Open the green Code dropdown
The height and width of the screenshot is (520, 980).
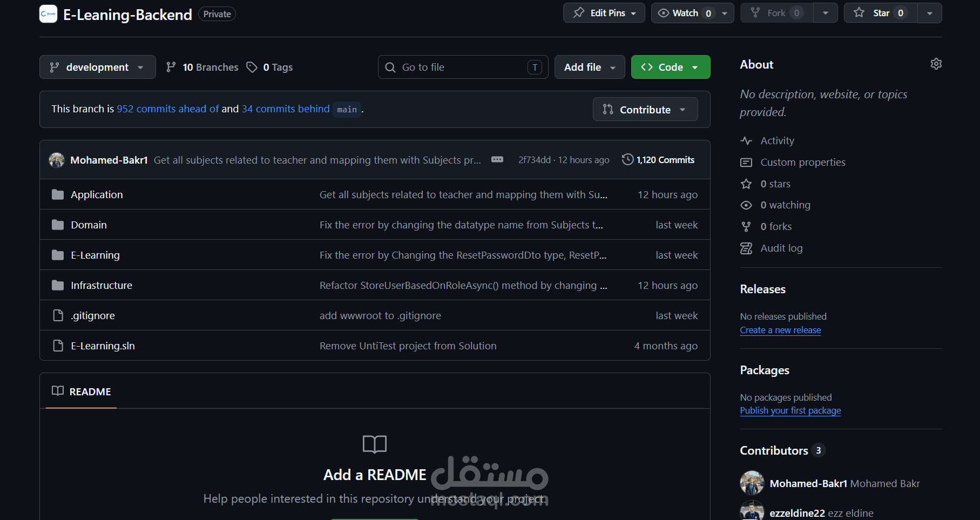pyautogui.click(x=671, y=67)
